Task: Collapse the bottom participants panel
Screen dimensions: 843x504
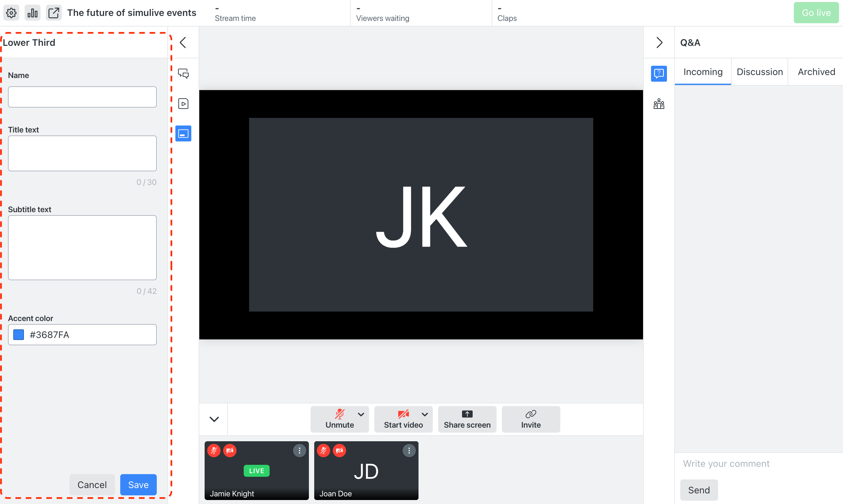Action: click(x=213, y=419)
